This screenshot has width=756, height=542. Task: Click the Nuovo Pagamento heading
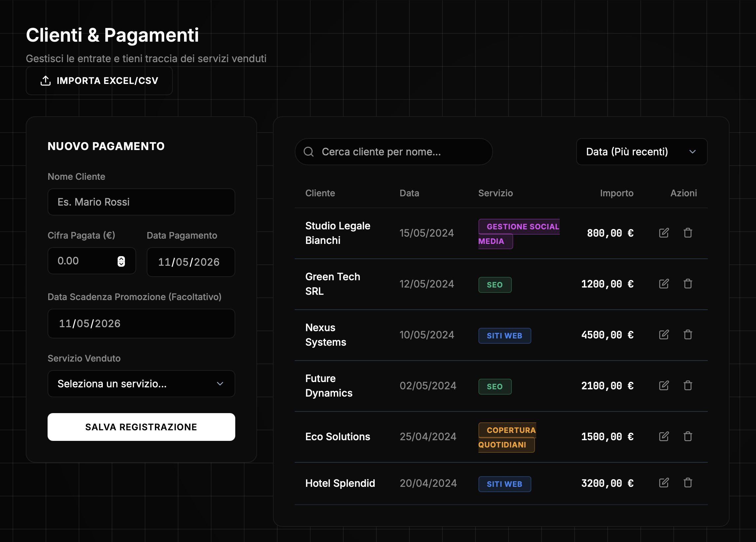coord(106,146)
